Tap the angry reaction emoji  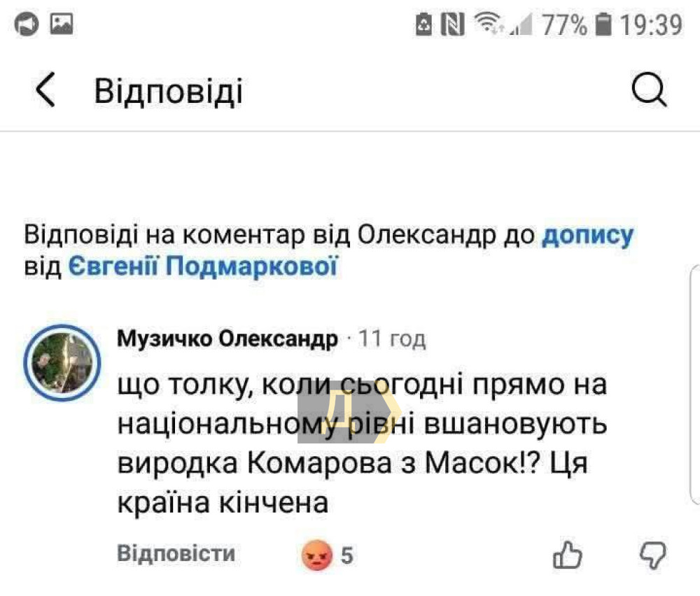coord(316,556)
